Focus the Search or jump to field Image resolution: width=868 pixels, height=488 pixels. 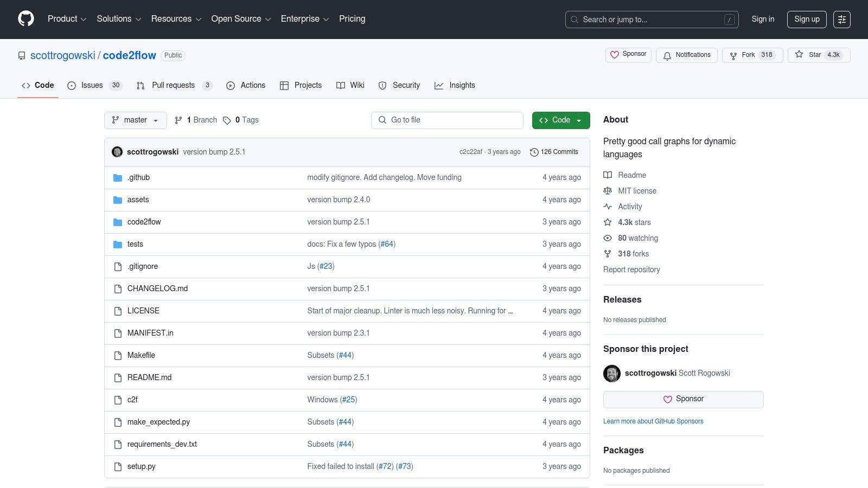point(652,20)
